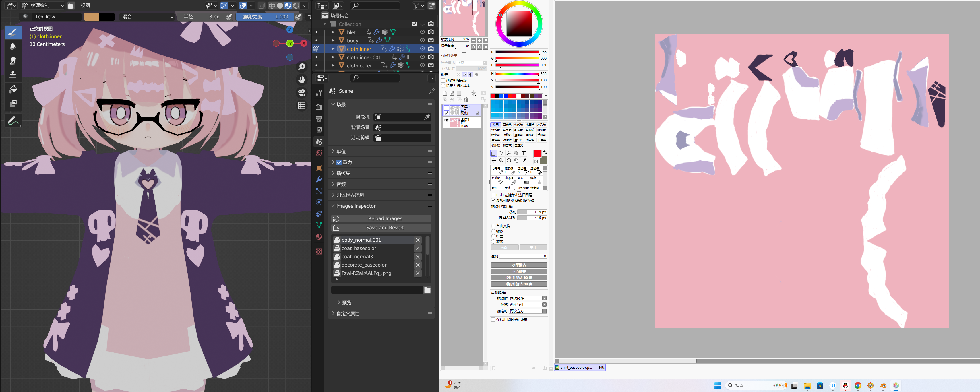The height and width of the screenshot is (392, 980).
Task: Open the World properties globe icon
Action: click(319, 153)
